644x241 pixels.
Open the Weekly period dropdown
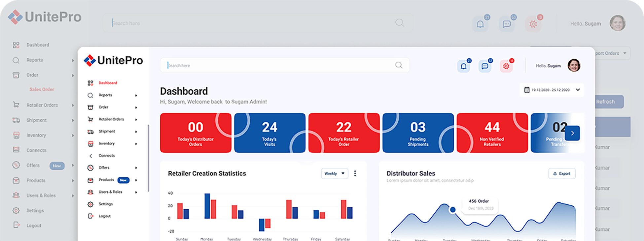pos(334,173)
